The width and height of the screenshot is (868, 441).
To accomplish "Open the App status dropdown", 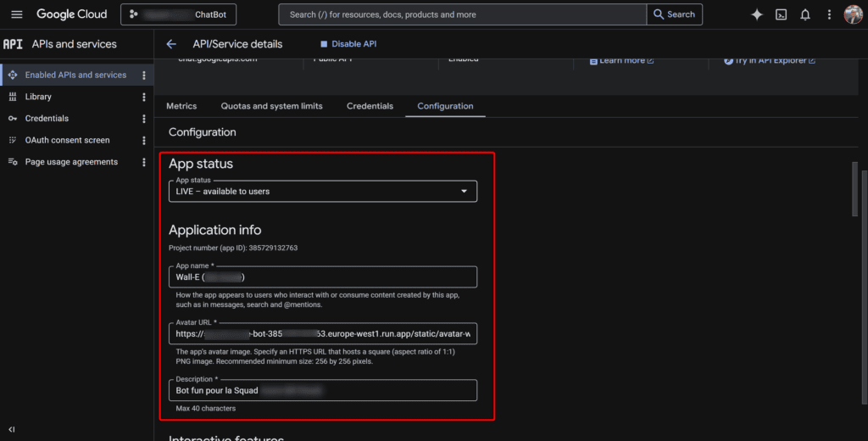I will point(323,191).
